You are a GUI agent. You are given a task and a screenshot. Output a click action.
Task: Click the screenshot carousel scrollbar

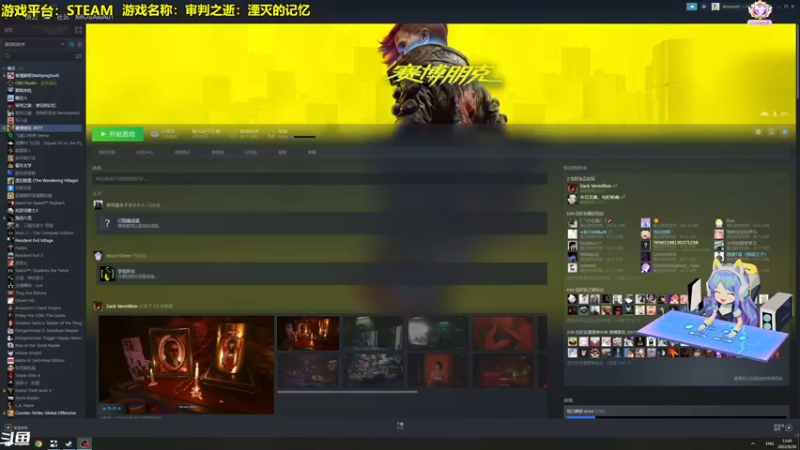(347, 392)
